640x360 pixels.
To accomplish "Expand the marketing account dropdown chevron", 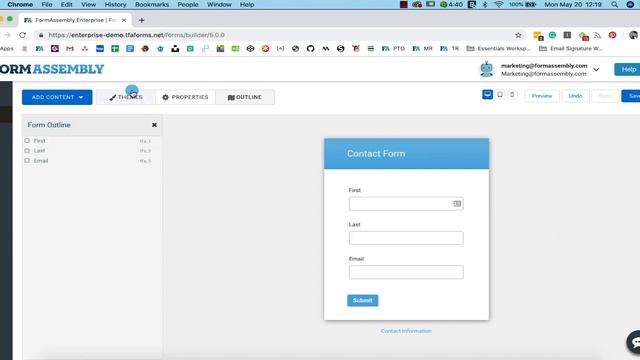I will click(596, 69).
